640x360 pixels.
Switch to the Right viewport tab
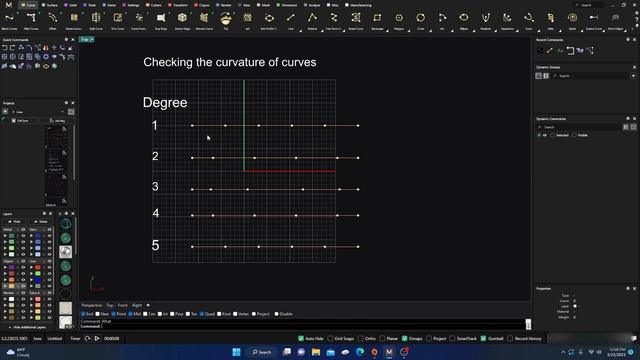[137, 305]
